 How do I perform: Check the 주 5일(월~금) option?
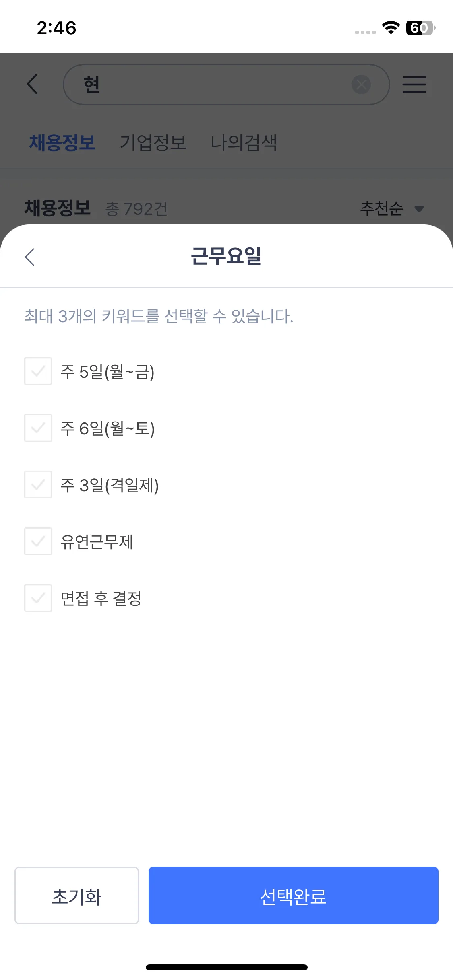point(38,371)
